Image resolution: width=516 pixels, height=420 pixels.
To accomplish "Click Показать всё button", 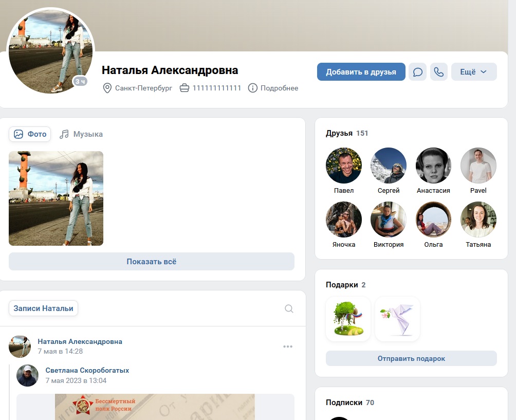I will point(152,262).
